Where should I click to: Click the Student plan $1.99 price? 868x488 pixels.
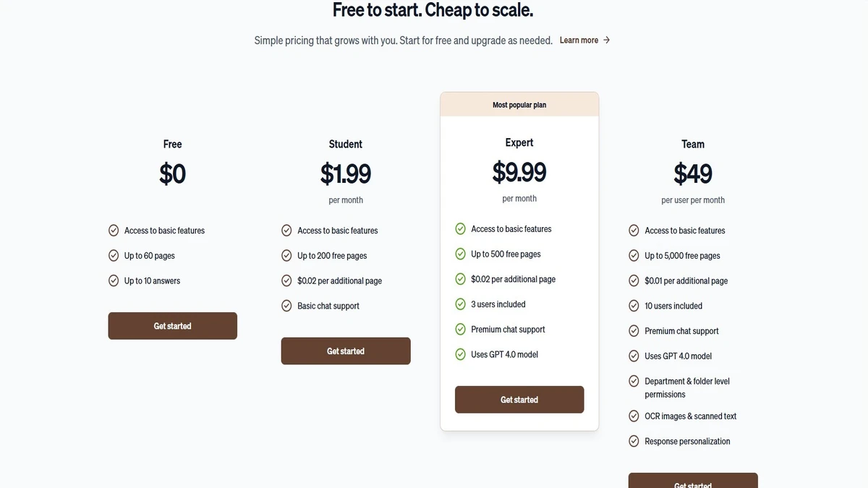(x=346, y=174)
